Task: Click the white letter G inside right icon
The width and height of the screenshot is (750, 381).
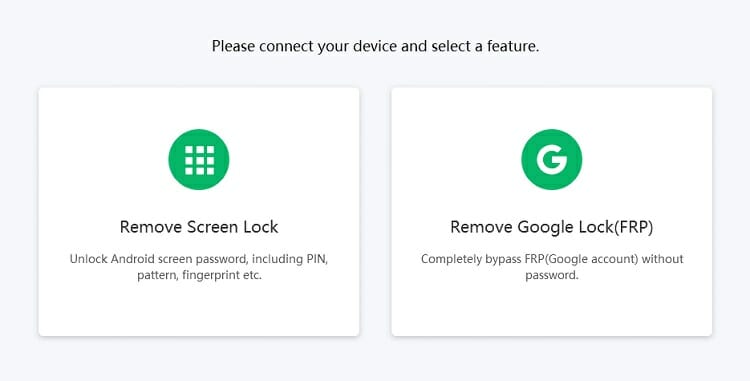Action: [551, 160]
